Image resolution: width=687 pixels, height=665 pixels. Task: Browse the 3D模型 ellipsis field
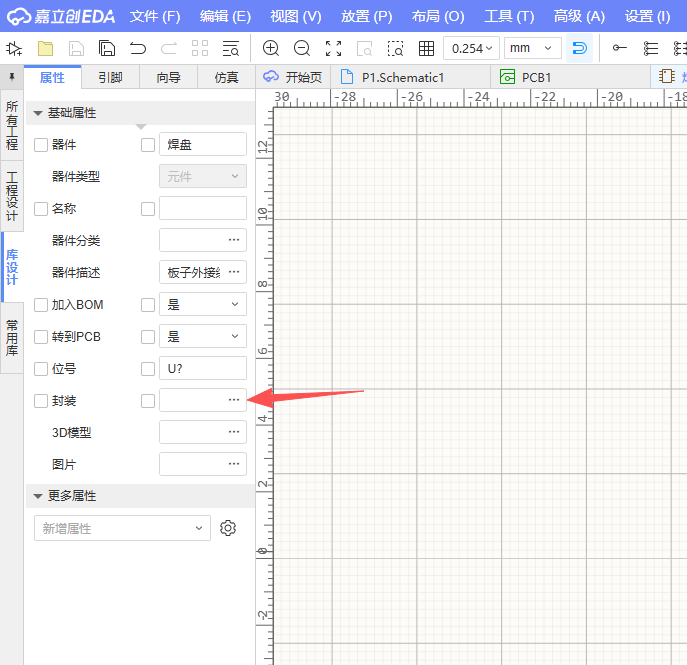(203, 432)
